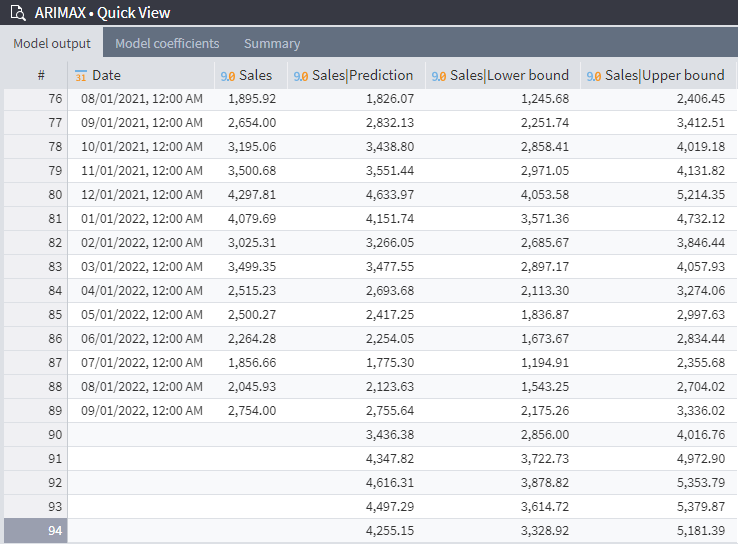Click the prediction value 3,477.55
738x544 pixels.
(390, 267)
